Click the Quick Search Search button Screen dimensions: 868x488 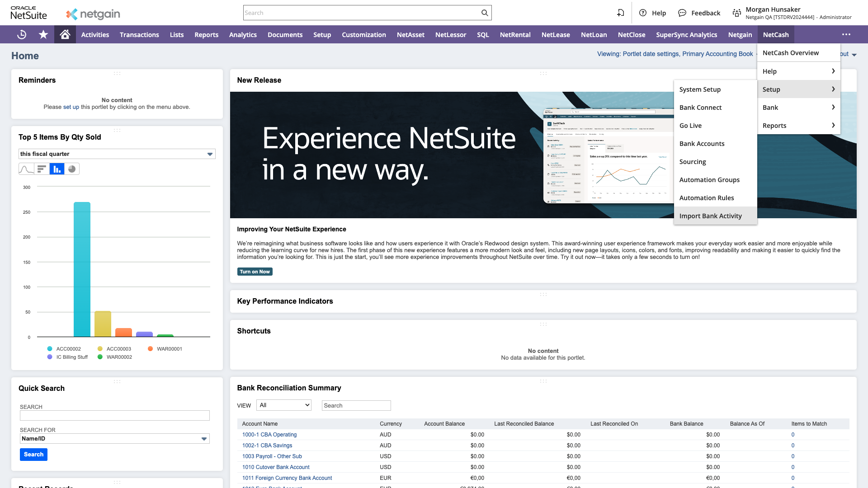[33, 455]
